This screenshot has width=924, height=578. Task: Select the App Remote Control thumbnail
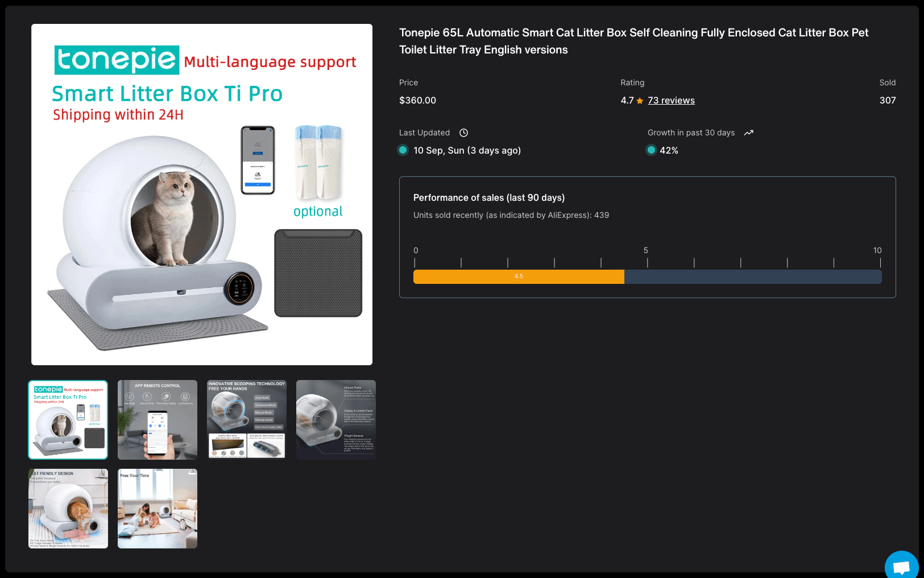coord(158,420)
